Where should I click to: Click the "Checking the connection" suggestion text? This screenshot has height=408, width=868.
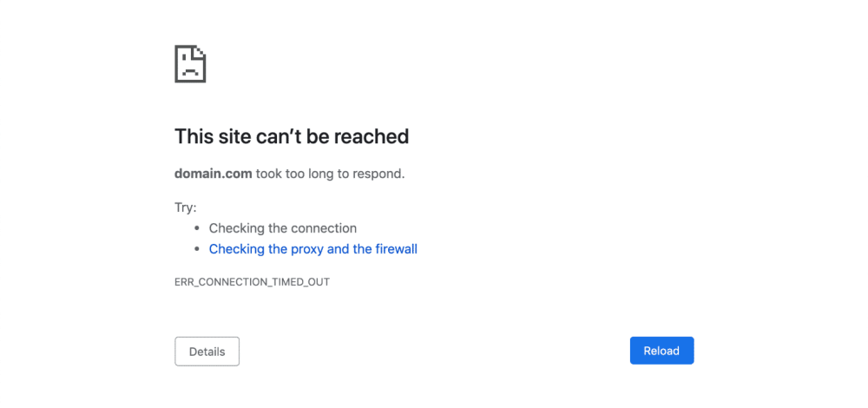coord(282,228)
